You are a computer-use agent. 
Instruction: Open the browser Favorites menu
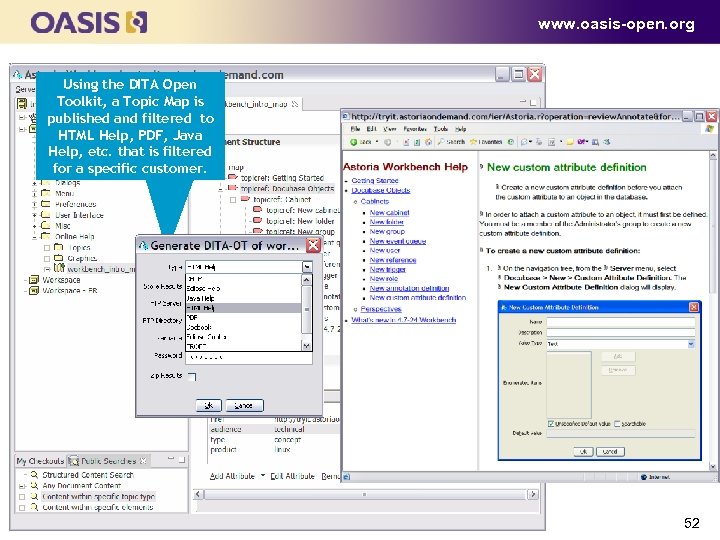tap(415, 129)
